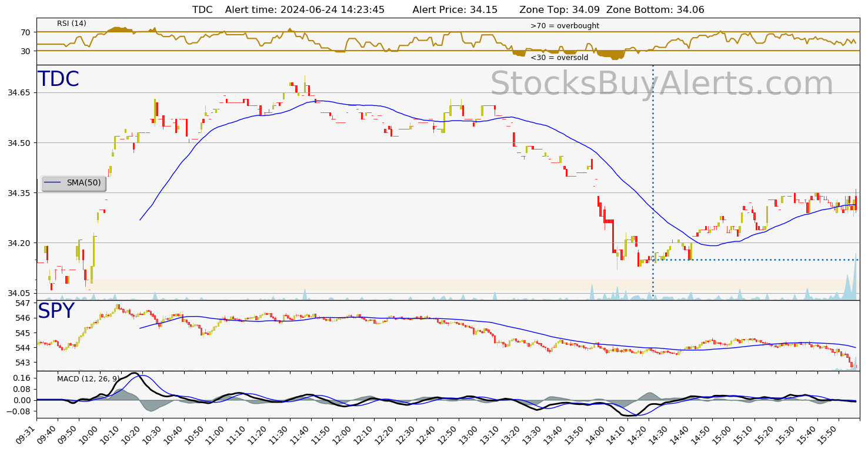The image size is (868, 452).
Task: Click 'Zone Bottom: 34.06' in the title
Action: pyautogui.click(x=655, y=10)
